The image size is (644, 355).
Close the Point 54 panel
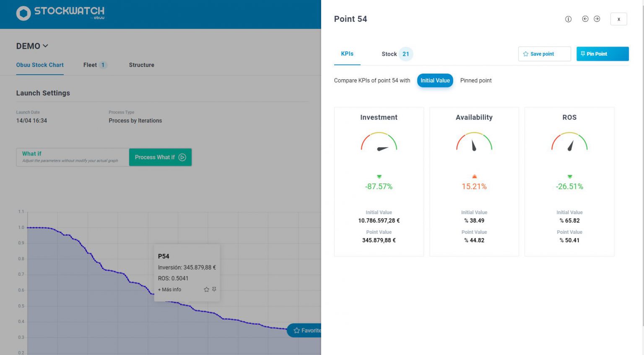coord(618,19)
